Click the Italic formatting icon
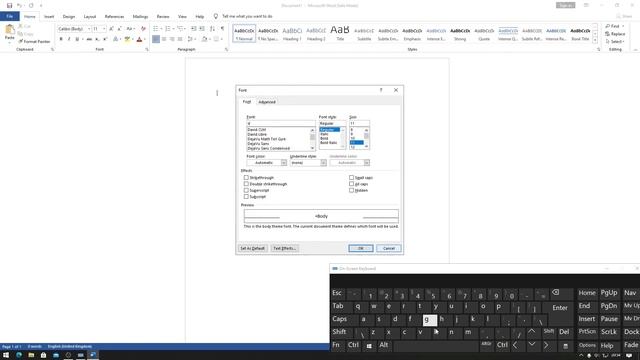 (x=69, y=39)
